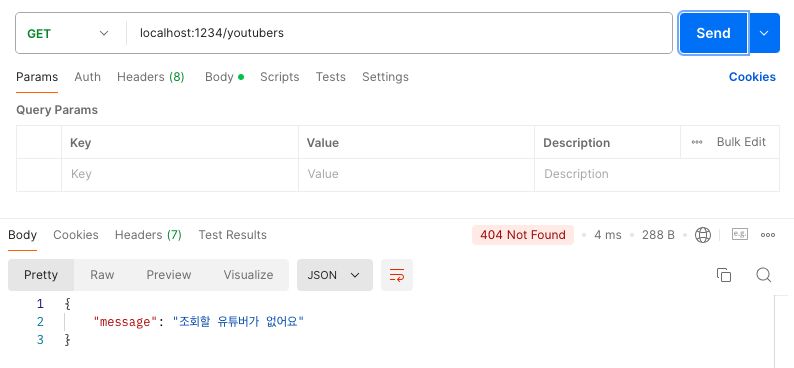
Task: Open the response more options ellipsis
Action: pyautogui.click(x=768, y=235)
